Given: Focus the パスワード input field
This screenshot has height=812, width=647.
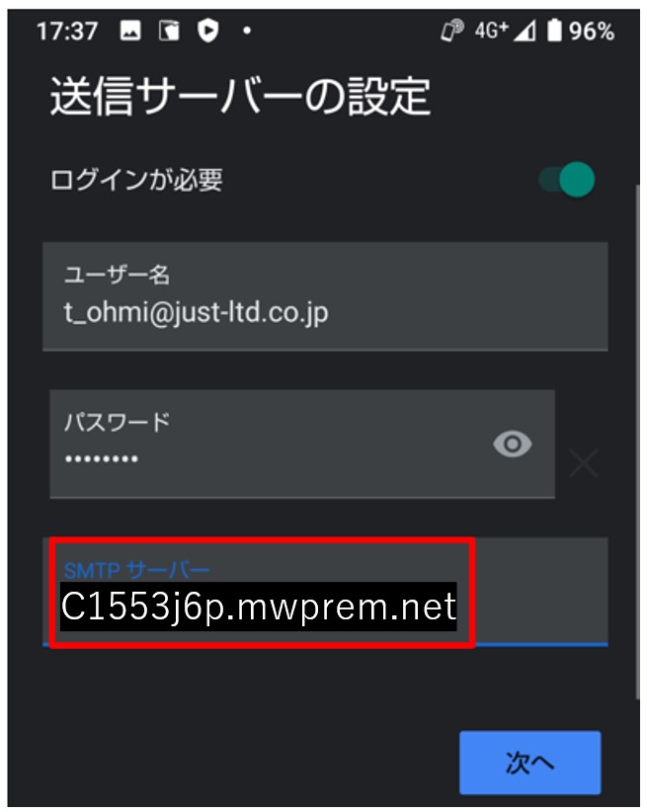Looking at the screenshot, I should pos(302,444).
